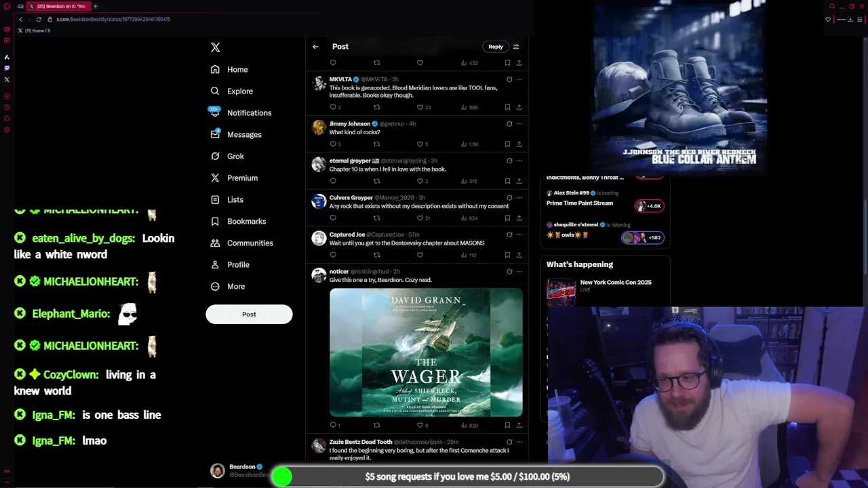The width and height of the screenshot is (868, 488).
Task: Open more options on Zazie Beetz Dead Tooth post
Action: coord(519,442)
